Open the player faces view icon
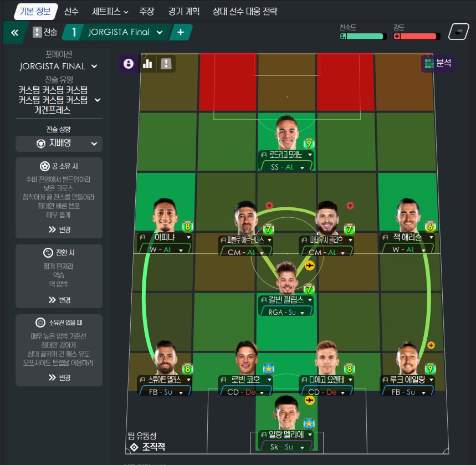The width and height of the screenshot is (476, 465). pyautogui.click(x=129, y=64)
